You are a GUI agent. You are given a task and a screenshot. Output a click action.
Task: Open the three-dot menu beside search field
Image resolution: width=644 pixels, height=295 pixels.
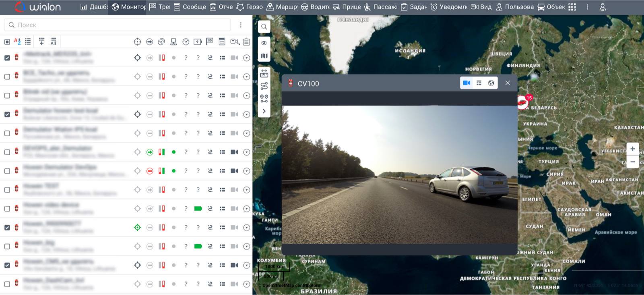tap(241, 25)
